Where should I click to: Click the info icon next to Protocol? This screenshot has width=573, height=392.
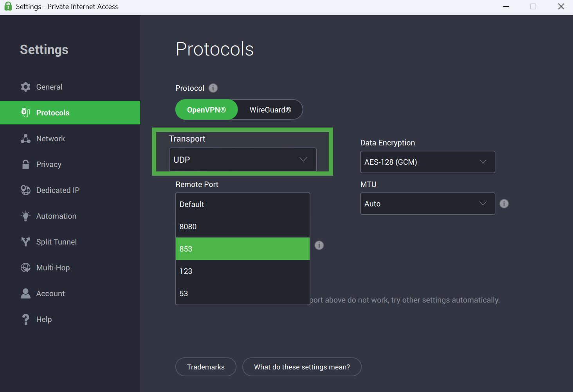click(x=213, y=88)
